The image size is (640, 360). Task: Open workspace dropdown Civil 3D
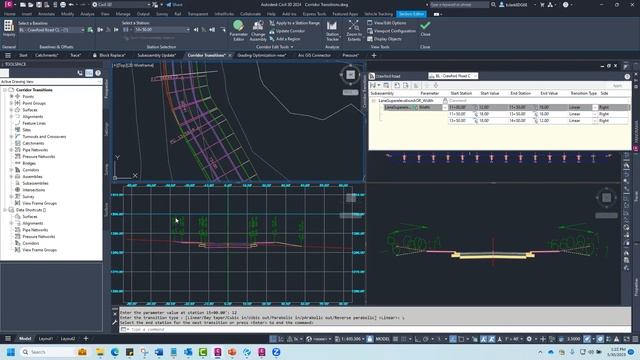(121, 4)
